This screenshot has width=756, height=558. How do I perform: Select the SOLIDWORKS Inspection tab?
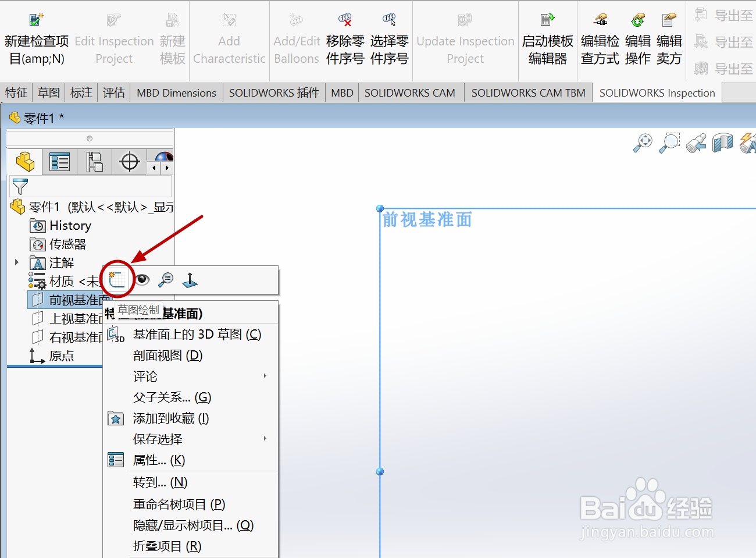click(657, 93)
